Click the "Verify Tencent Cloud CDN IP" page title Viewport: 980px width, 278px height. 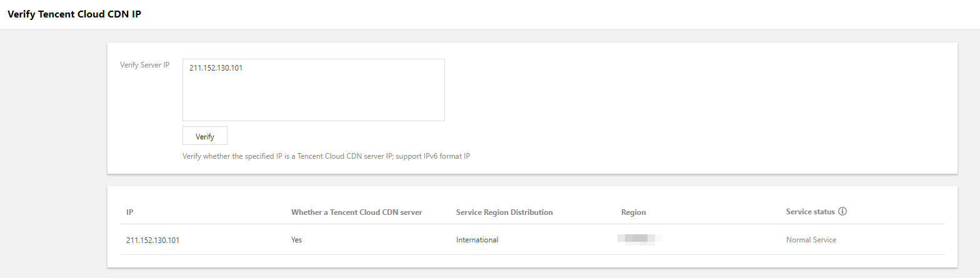click(74, 14)
